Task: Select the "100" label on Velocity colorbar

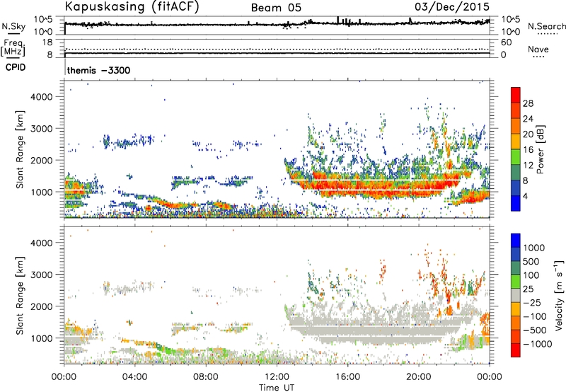Action: [531, 275]
